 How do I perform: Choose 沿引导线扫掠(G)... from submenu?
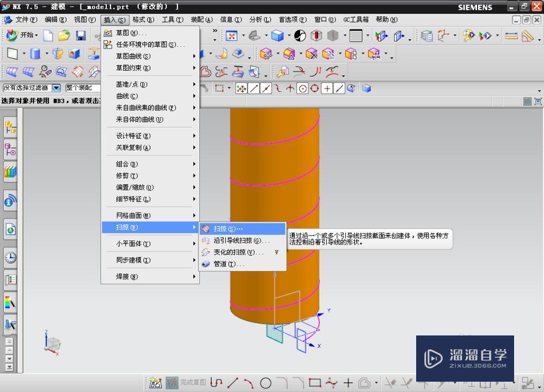243,240
